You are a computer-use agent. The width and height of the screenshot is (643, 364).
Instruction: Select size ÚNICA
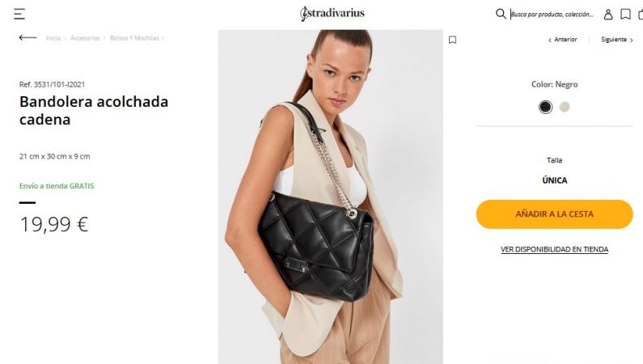554,180
